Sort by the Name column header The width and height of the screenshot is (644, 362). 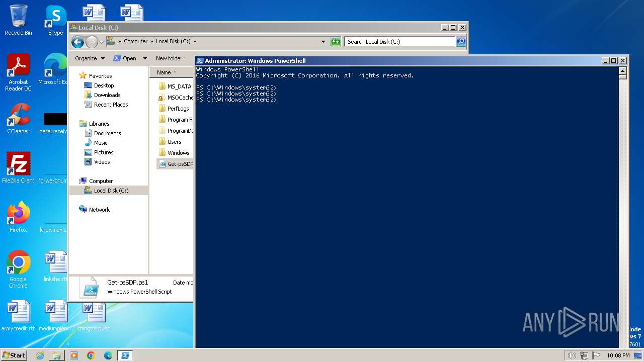click(x=172, y=72)
